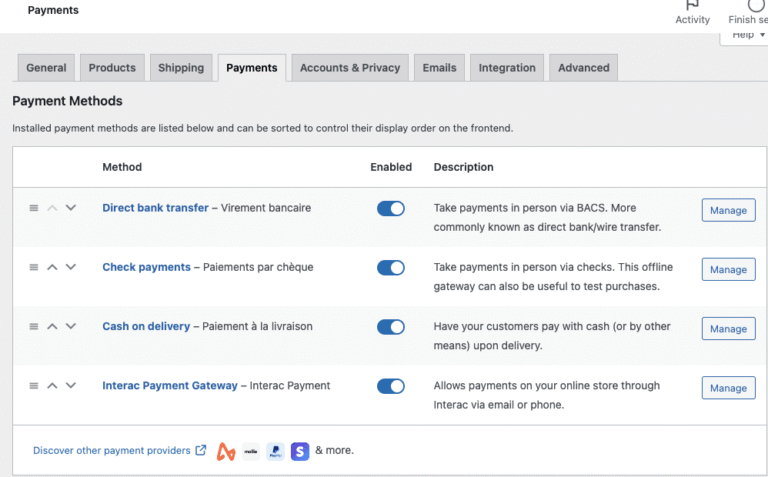Click the Method column header
The width and height of the screenshot is (768, 477).
122,167
